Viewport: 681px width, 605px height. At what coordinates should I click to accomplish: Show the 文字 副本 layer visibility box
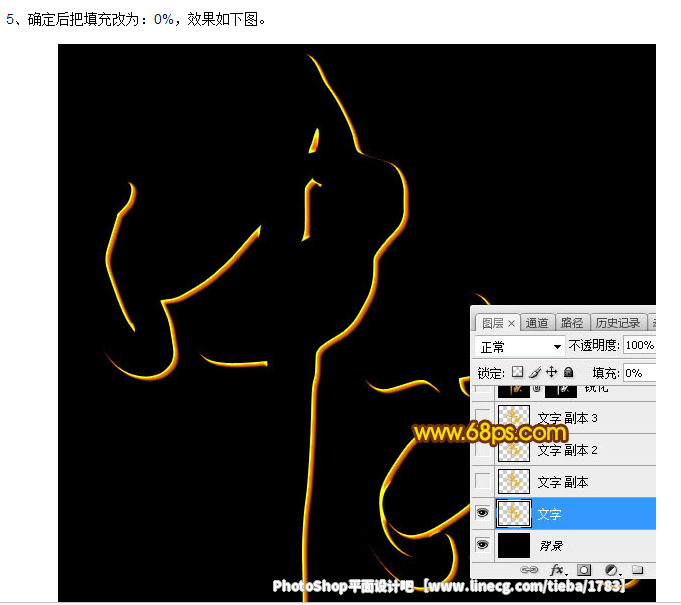(483, 481)
